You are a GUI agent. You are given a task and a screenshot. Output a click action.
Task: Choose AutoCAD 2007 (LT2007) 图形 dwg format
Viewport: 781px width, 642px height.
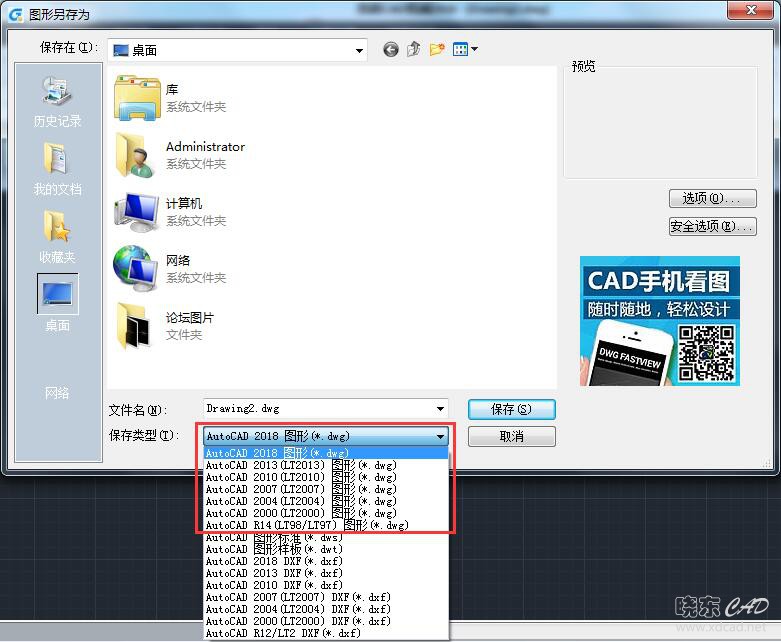[301, 489]
